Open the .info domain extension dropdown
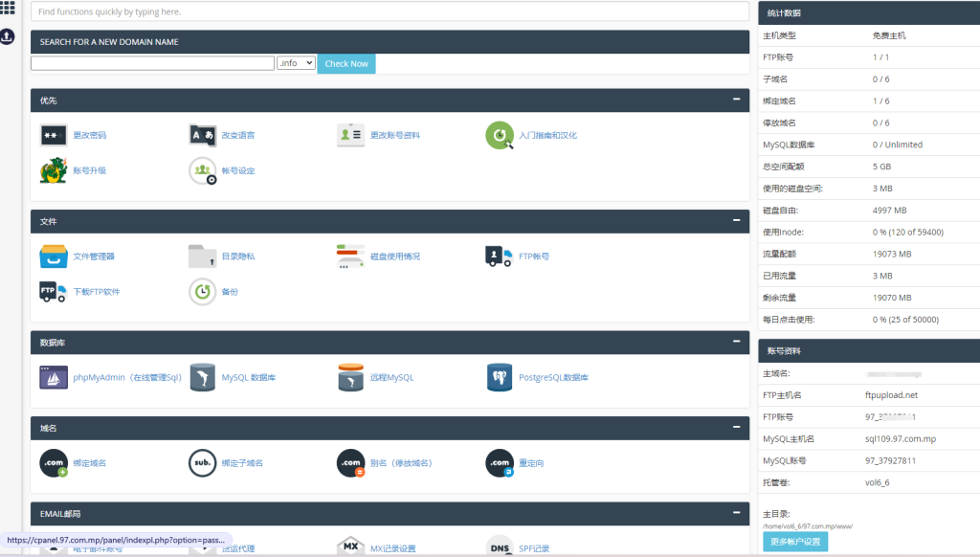Screen dimensions: 980x557 tap(296, 63)
